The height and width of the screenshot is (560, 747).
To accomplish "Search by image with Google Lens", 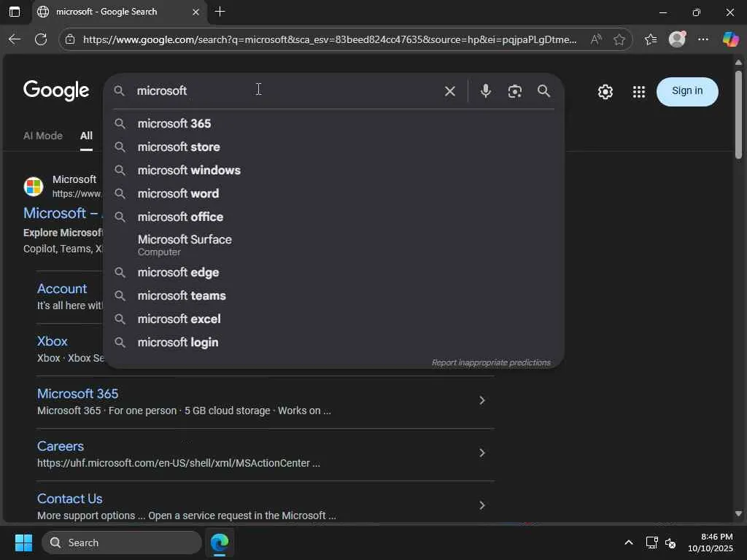I will [x=514, y=91].
